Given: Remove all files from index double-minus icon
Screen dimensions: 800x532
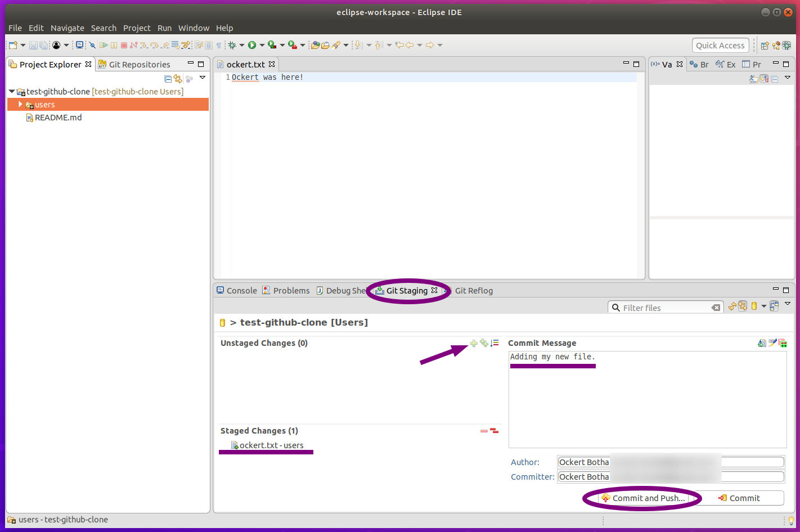Looking at the screenshot, I should pyautogui.click(x=494, y=431).
